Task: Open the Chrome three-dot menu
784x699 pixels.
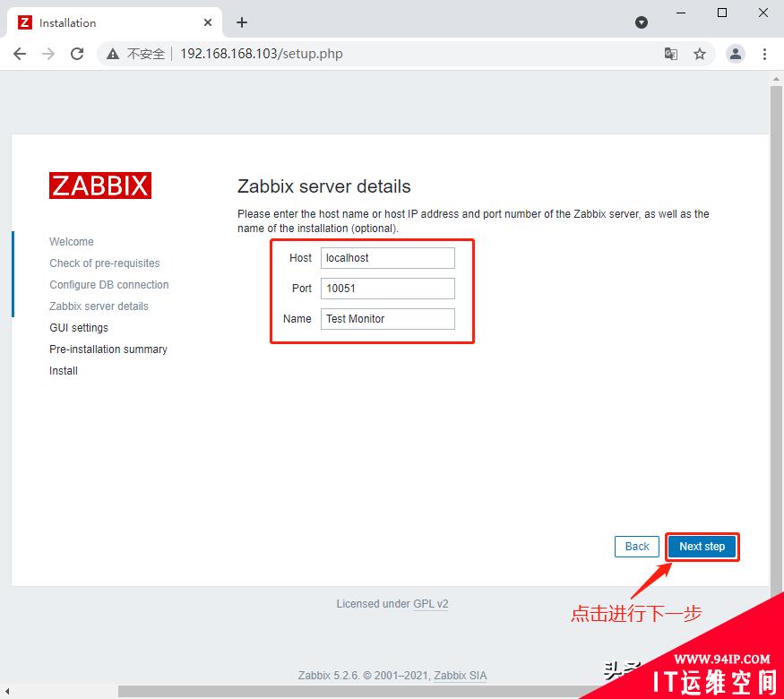Action: pos(764,54)
